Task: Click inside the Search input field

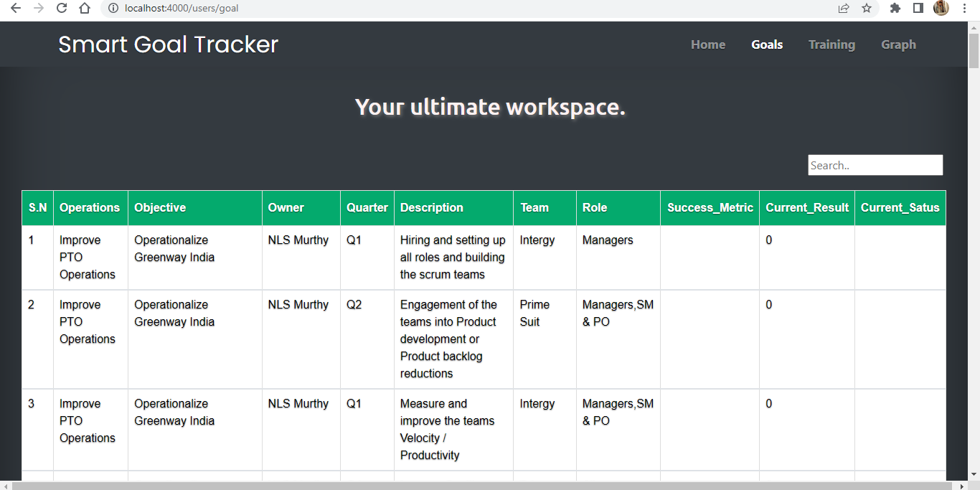Action: coord(875,165)
